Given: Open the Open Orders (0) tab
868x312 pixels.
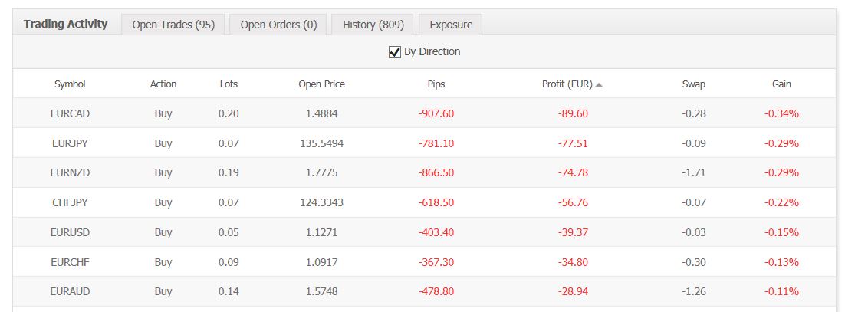Looking at the screenshot, I should click(x=278, y=25).
